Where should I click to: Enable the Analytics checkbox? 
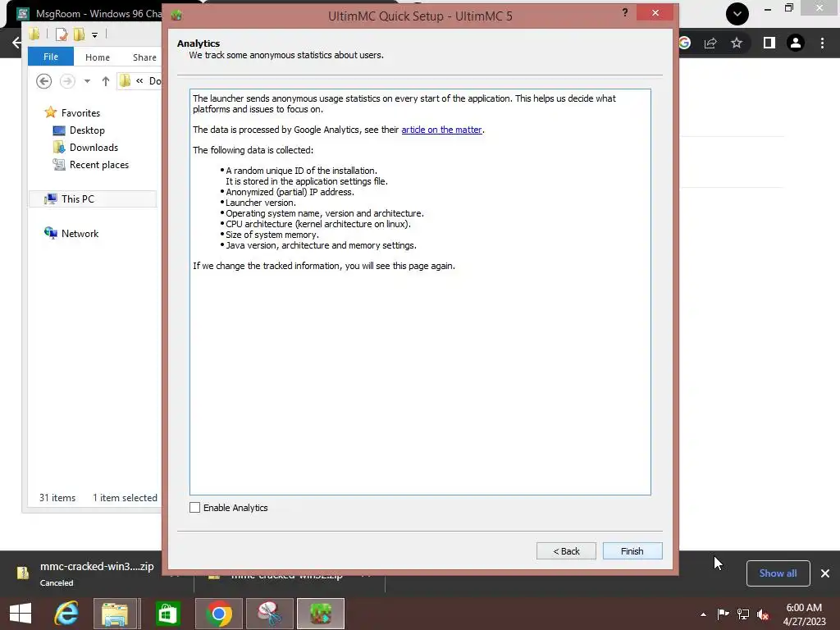pos(195,507)
